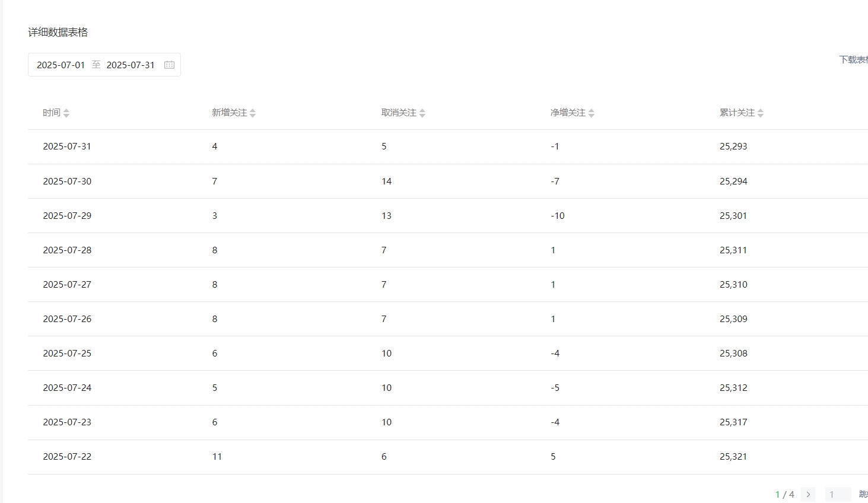868x503 pixels.
Task: Click the 时间 column header label
Action: tap(52, 113)
